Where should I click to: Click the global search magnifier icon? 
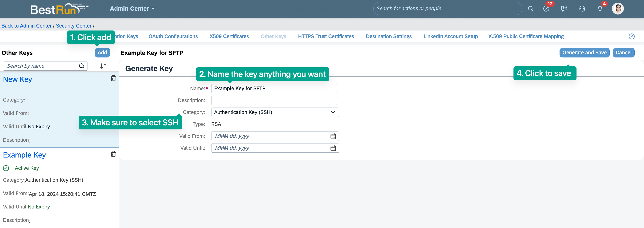pyautogui.click(x=530, y=9)
